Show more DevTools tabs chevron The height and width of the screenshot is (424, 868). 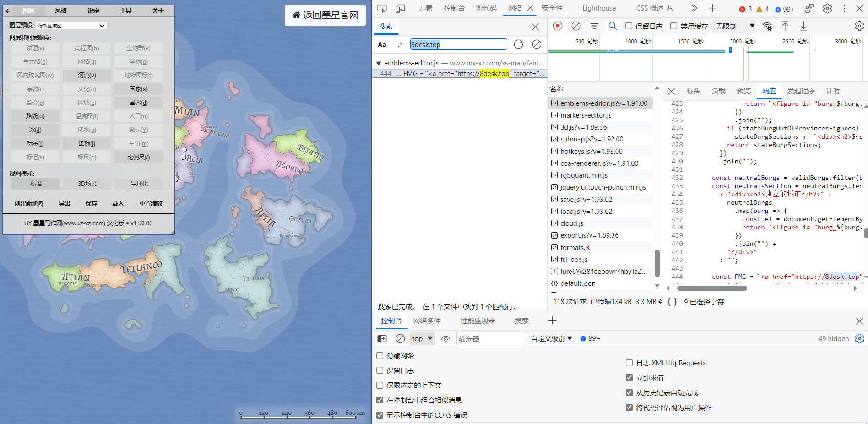[694, 8]
